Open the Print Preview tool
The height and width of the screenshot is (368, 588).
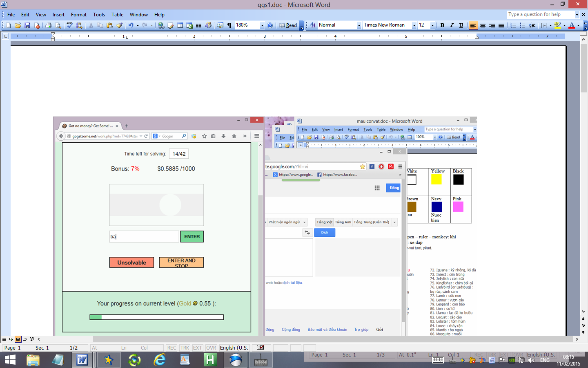[58, 25]
